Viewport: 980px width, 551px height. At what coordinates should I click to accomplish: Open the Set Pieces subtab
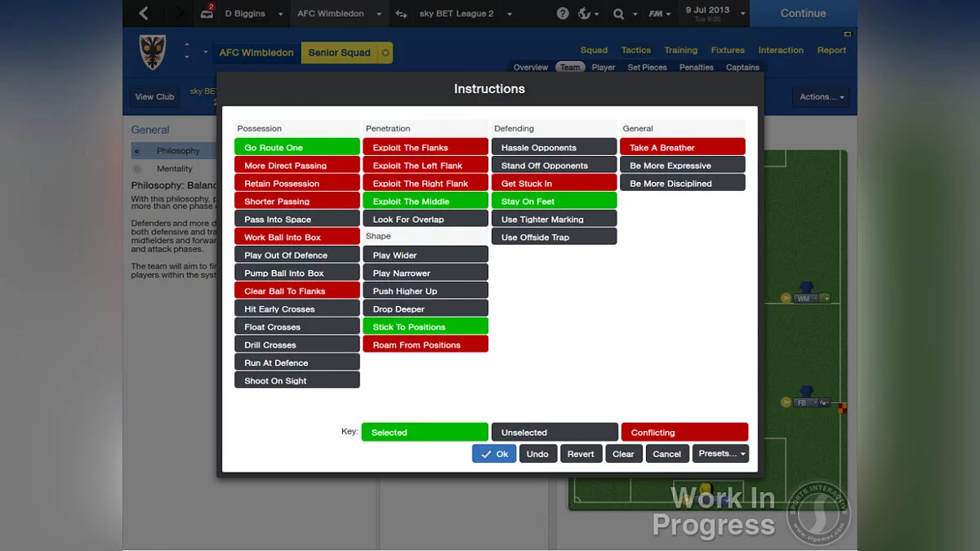point(647,68)
